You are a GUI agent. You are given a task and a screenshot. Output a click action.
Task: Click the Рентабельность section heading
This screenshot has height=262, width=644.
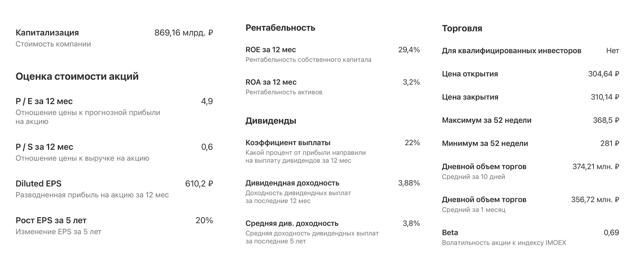tap(280, 28)
